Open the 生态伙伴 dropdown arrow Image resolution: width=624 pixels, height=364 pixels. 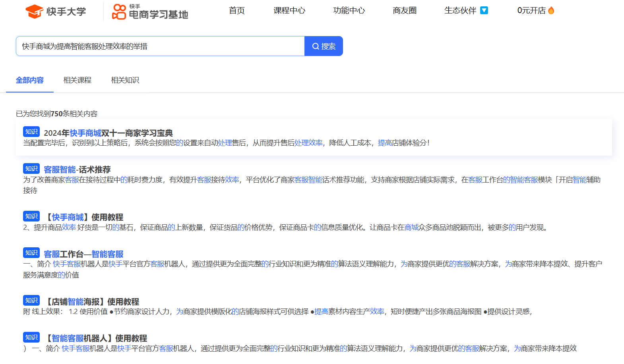(x=484, y=10)
